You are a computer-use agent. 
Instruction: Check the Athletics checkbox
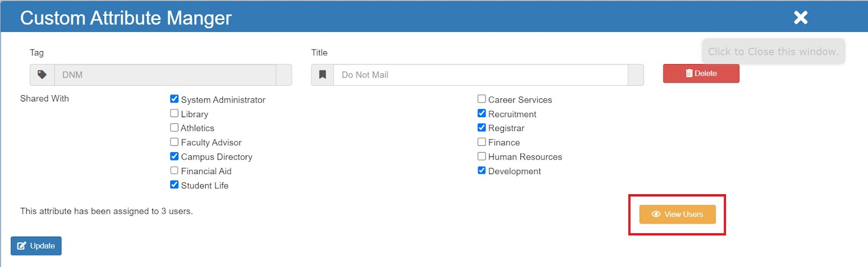174,128
